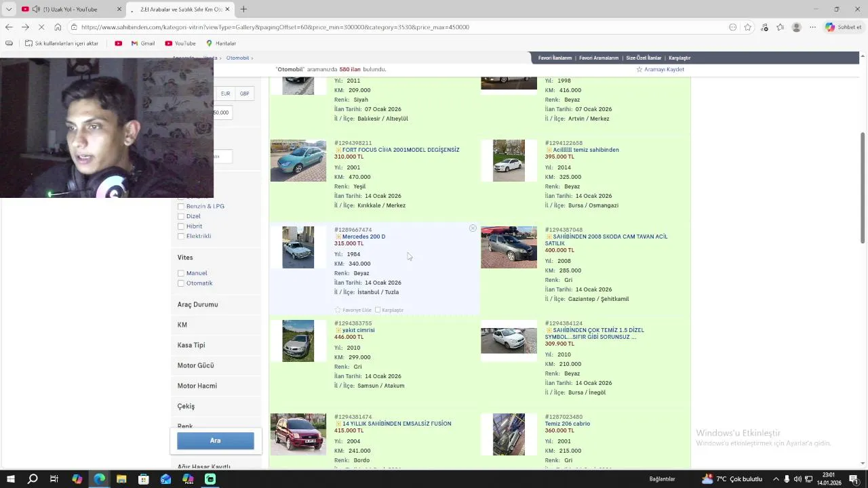Open Haritalar bookmark

point(221,43)
